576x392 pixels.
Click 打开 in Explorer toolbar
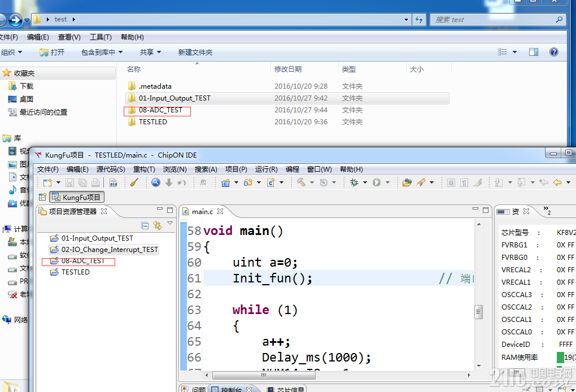tap(52, 52)
